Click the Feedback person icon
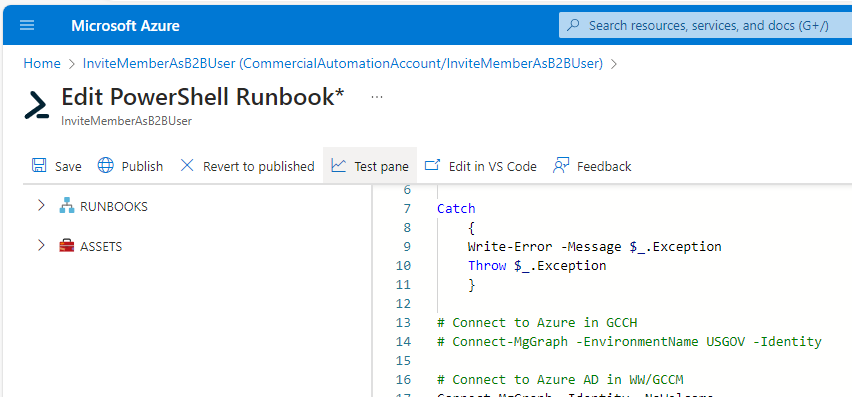The height and width of the screenshot is (397, 852). click(561, 165)
